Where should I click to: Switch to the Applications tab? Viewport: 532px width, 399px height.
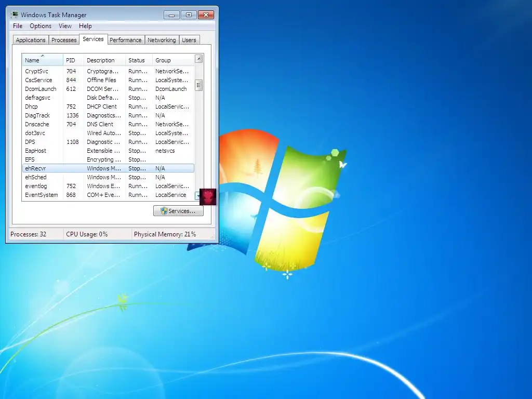pos(31,40)
